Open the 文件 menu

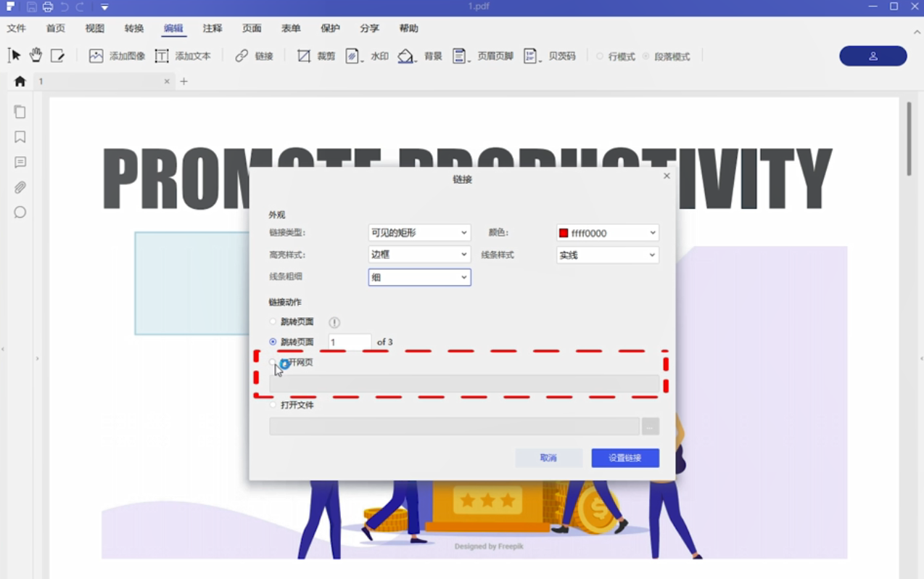(x=17, y=28)
